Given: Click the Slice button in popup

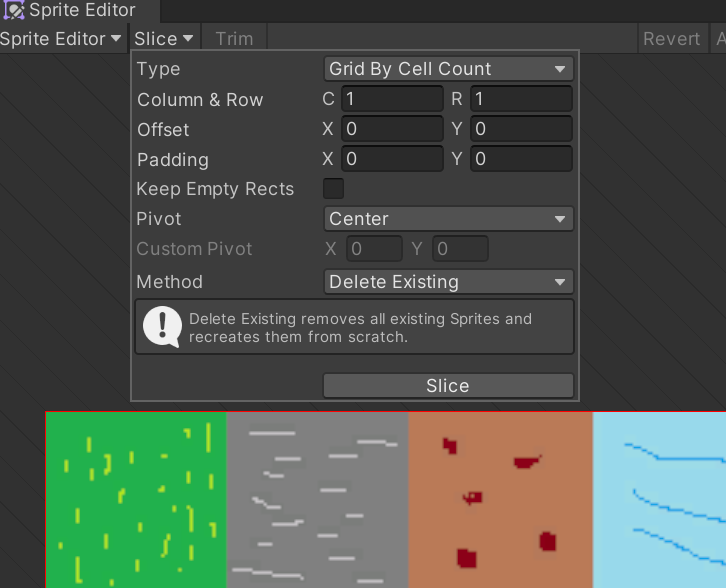Looking at the screenshot, I should click(x=448, y=386).
